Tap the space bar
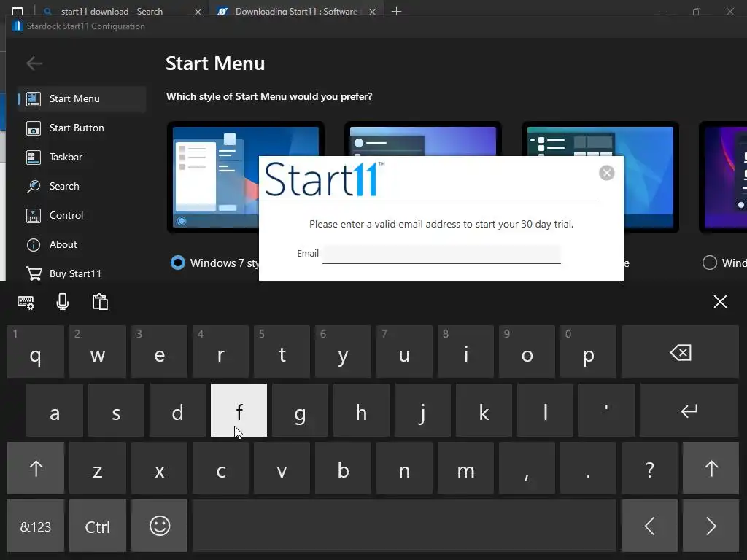 pos(404,526)
